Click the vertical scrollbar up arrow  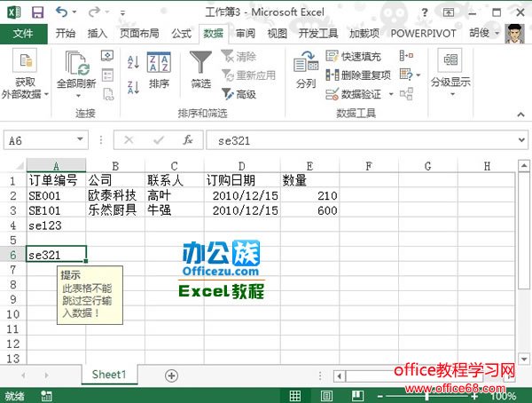point(523,166)
